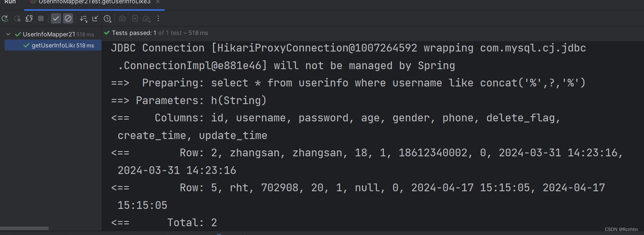The width and height of the screenshot is (644, 235).
Task: Click the export test results icon
Action: (x=134, y=18)
